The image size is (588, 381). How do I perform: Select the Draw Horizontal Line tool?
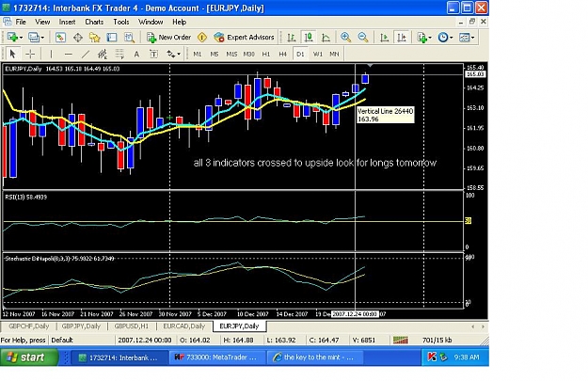click(x=69, y=54)
